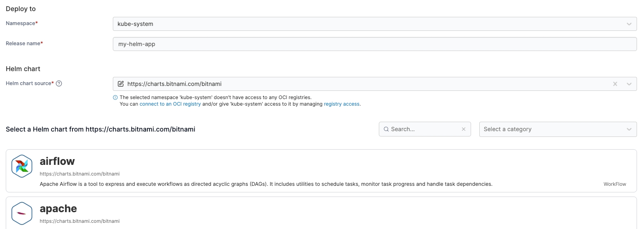This screenshot has height=229, width=644.
Task: Click the magnifier icon in the search box
Action: 386,129
